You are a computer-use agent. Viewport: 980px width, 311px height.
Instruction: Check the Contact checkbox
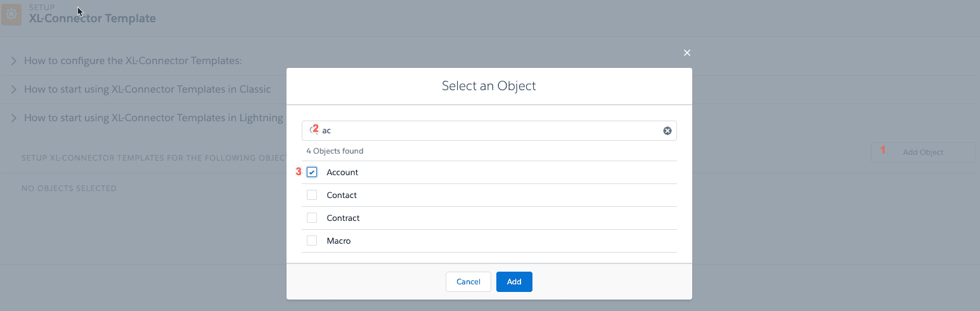[x=312, y=195]
